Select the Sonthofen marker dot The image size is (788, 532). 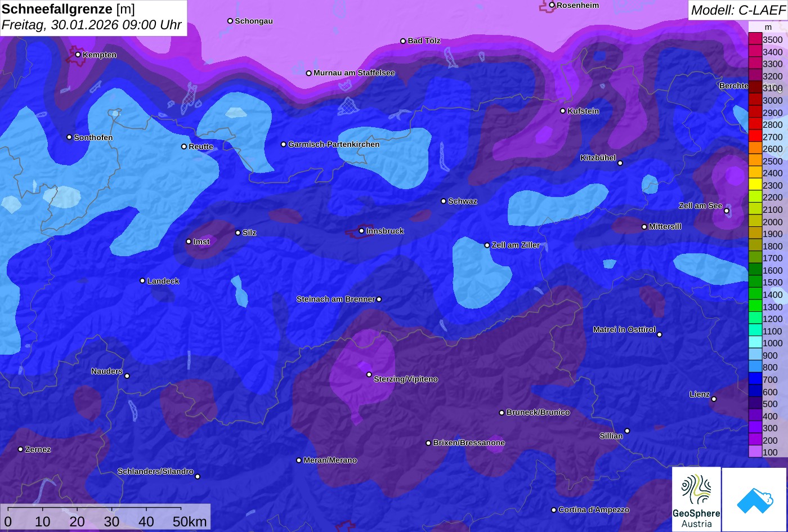tap(69, 137)
